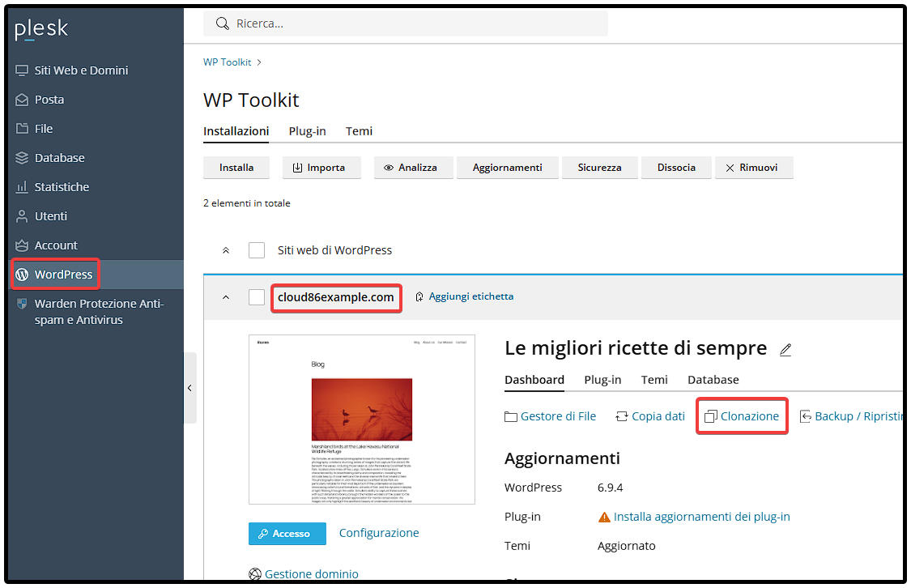Click the website preview thumbnail
The width and height of the screenshot is (911, 588).
[x=362, y=420]
